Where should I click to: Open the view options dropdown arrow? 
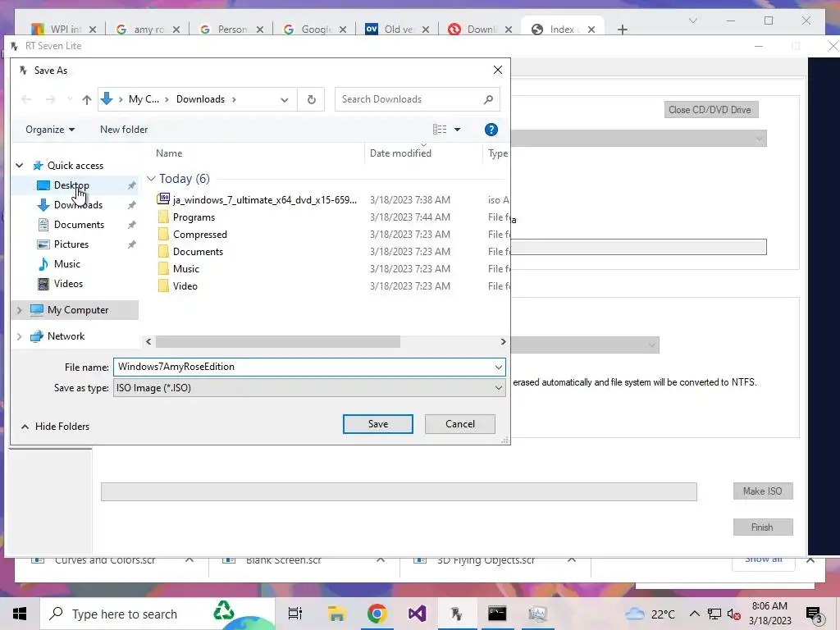pos(457,130)
